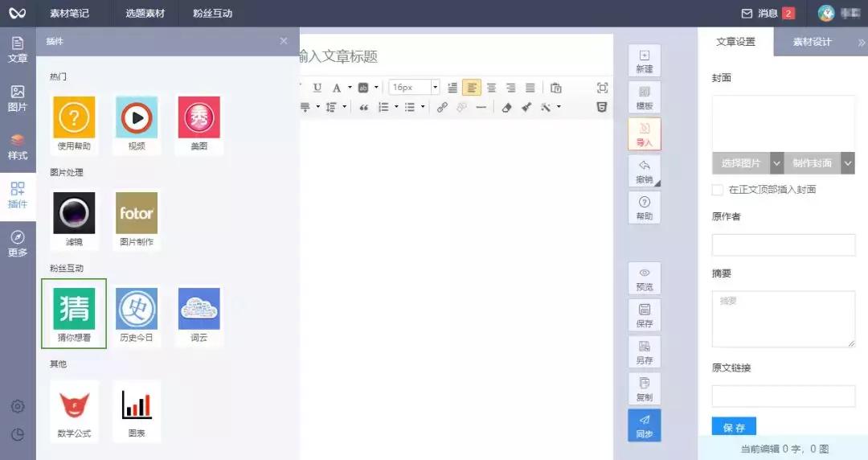Screen dimensions: 868x460
Task: Switch to the 素材设计 tab
Action: click(x=812, y=42)
